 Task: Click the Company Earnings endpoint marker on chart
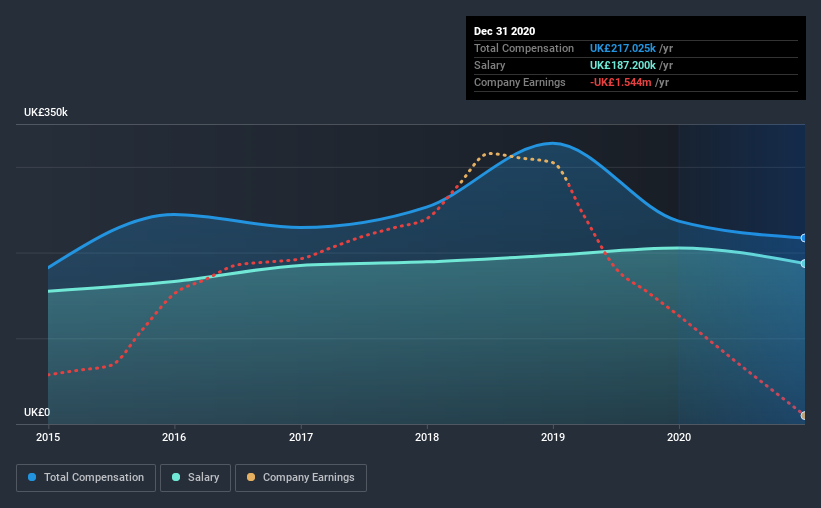pyautogui.click(x=804, y=415)
